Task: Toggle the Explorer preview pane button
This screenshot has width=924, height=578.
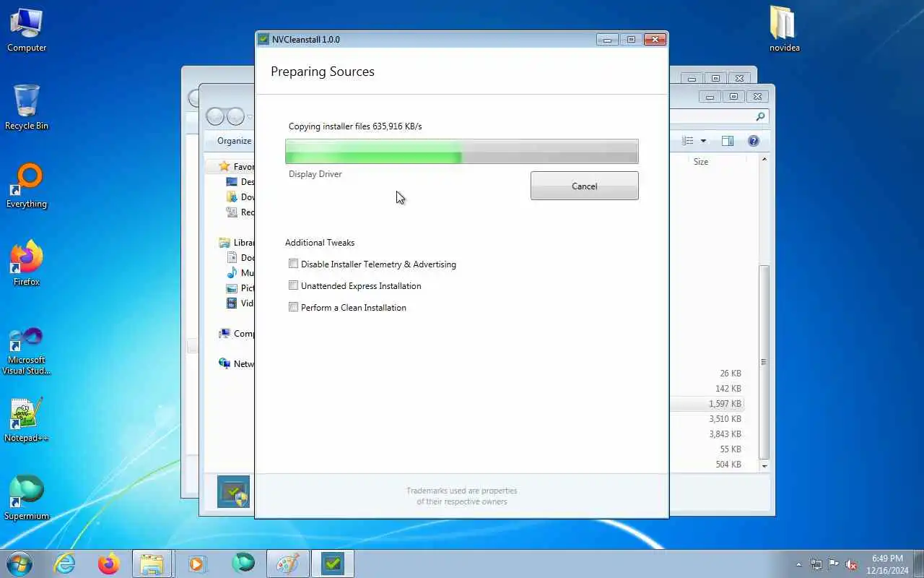Action: click(x=728, y=141)
